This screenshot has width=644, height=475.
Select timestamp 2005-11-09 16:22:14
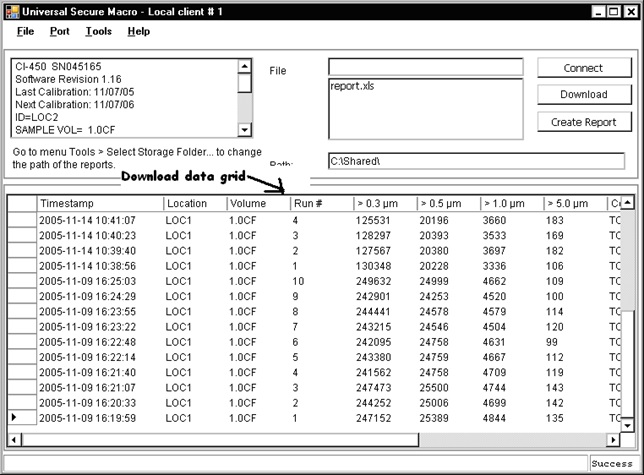point(87,357)
